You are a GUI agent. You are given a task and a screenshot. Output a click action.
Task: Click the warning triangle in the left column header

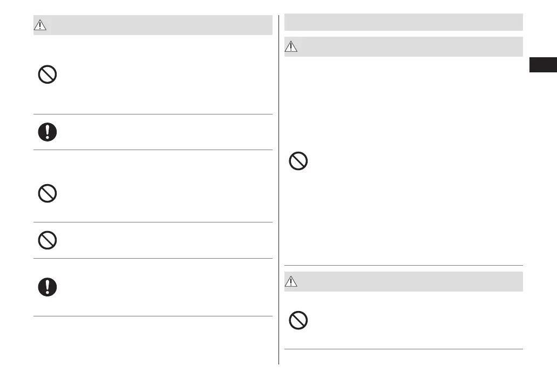pyautogui.click(x=42, y=25)
